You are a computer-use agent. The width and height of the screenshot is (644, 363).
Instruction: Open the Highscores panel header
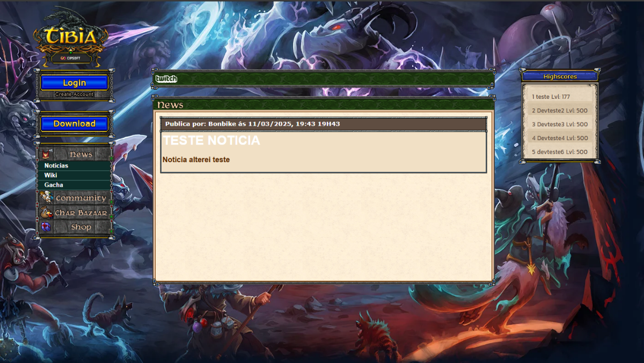point(560,76)
